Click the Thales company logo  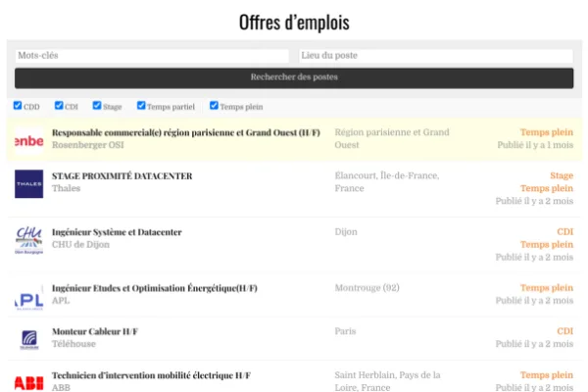tap(28, 184)
